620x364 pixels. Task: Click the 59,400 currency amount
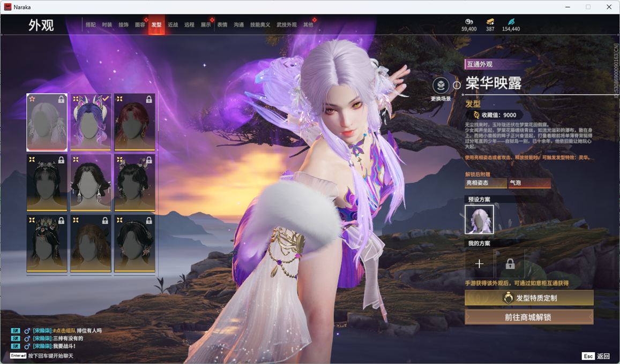pyautogui.click(x=469, y=29)
